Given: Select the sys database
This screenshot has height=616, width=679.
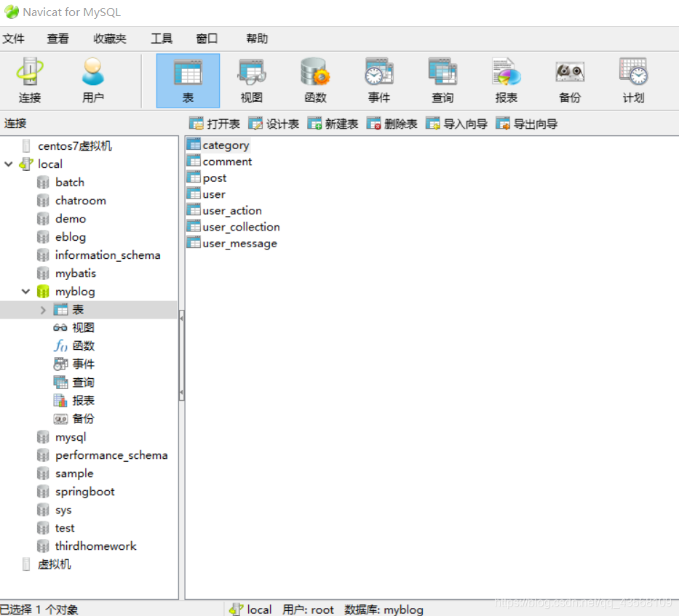Looking at the screenshot, I should [63, 510].
